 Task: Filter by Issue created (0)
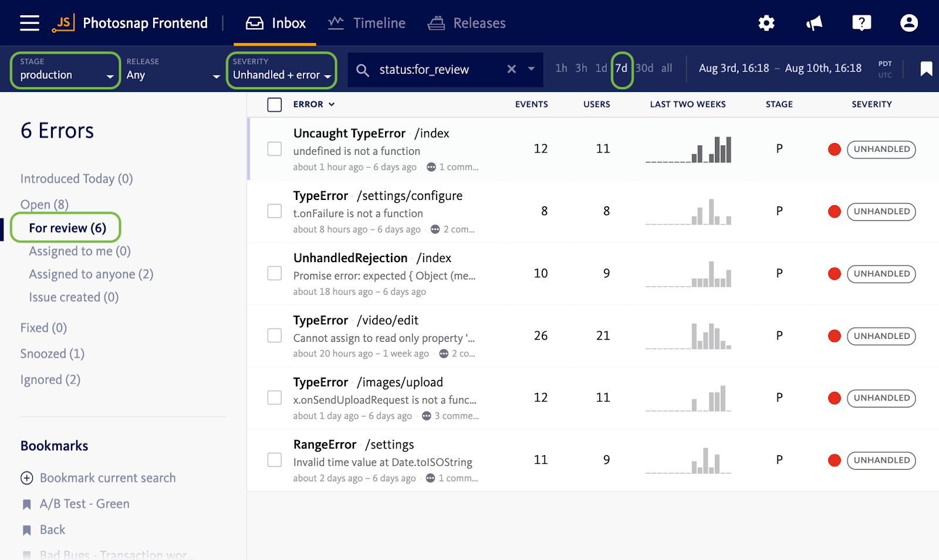pos(74,297)
